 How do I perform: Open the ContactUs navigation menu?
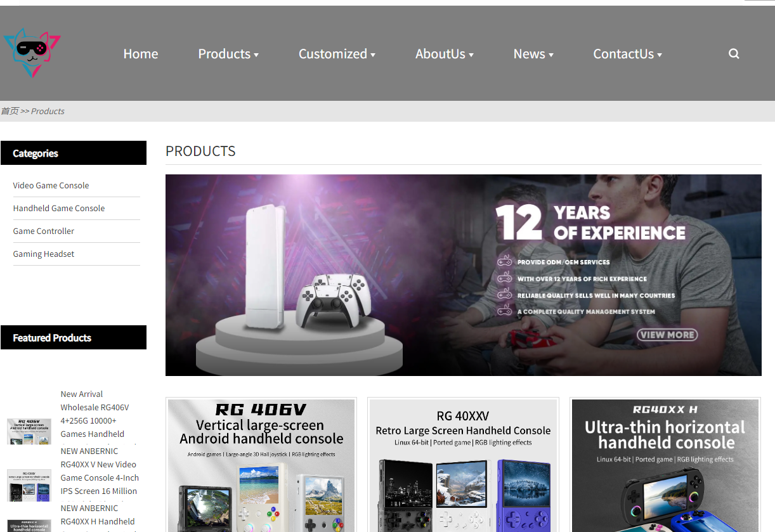(627, 54)
